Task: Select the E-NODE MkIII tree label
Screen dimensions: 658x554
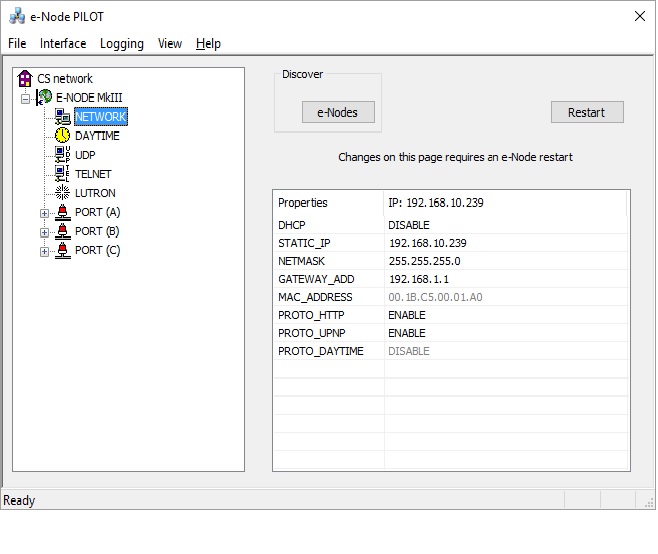Action: pyautogui.click(x=89, y=97)
